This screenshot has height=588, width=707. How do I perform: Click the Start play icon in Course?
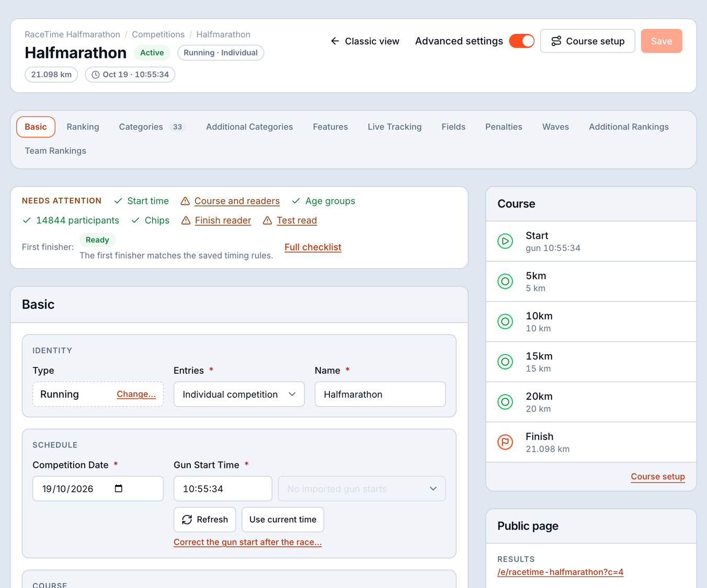505,241
